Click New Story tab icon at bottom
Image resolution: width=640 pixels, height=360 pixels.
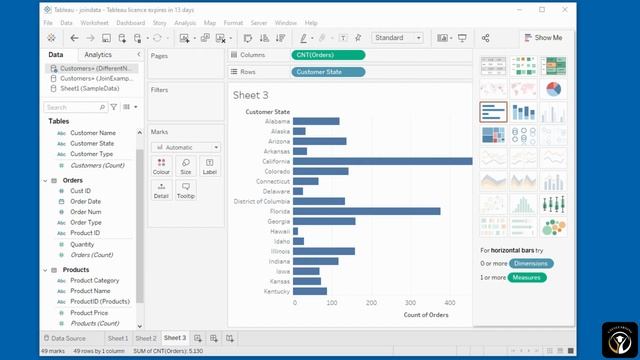(229, 338)
